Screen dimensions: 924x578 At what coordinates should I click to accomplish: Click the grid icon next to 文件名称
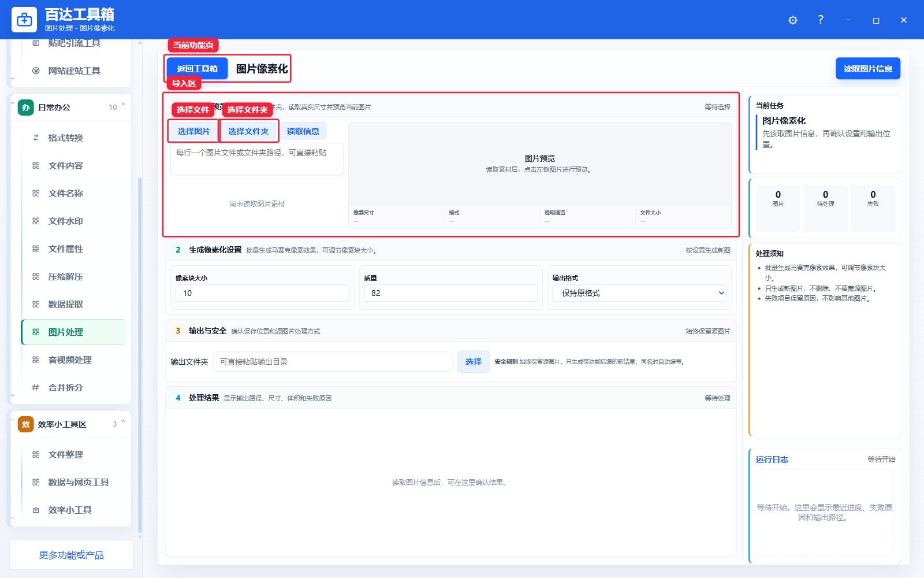click(36, 193)
